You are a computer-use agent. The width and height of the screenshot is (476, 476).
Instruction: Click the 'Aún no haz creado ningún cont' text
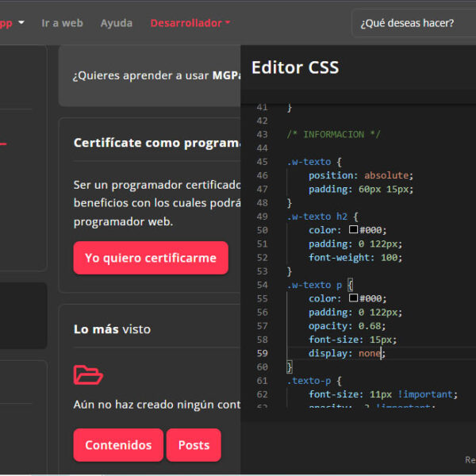157,405
